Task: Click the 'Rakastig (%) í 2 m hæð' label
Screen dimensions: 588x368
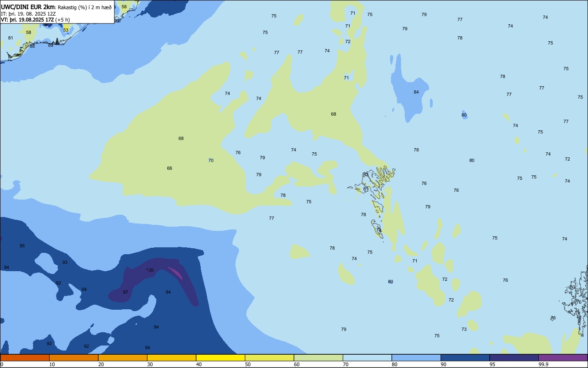Action: (85, 7)
